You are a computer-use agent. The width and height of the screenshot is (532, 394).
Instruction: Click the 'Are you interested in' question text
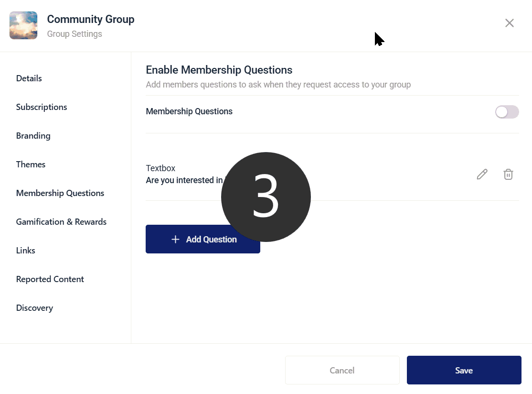[x=184, y=180]
